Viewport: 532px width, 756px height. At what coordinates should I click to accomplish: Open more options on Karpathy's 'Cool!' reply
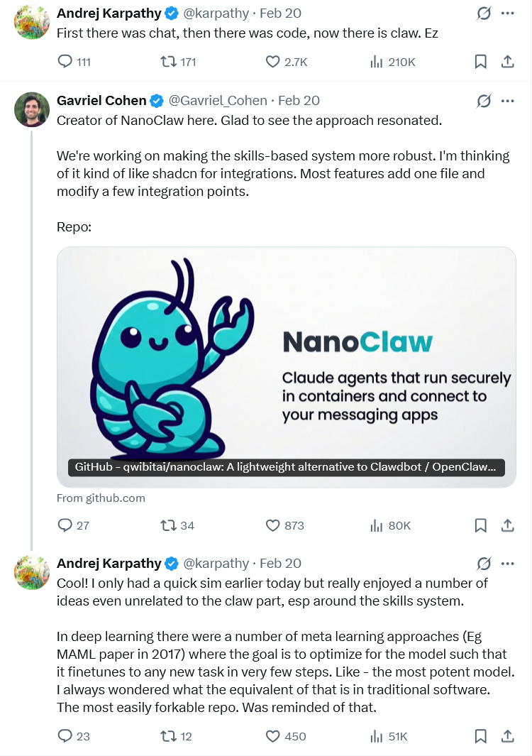point(508,564)
